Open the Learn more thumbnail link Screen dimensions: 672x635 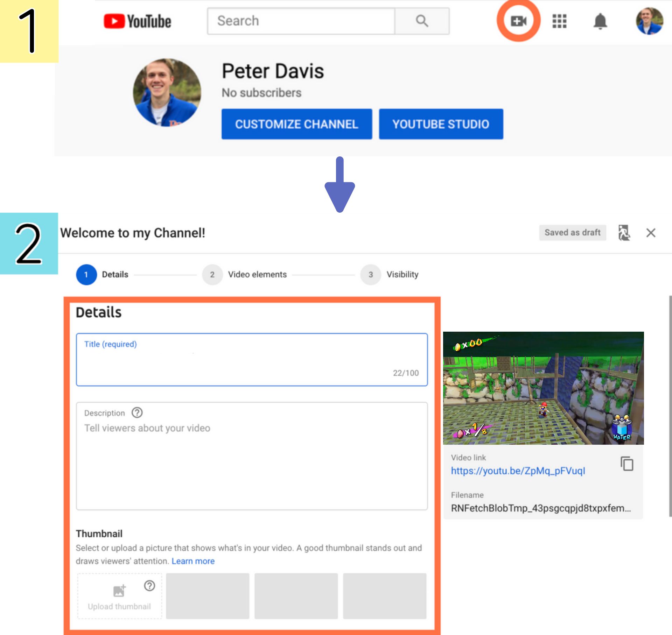[193, 561]
